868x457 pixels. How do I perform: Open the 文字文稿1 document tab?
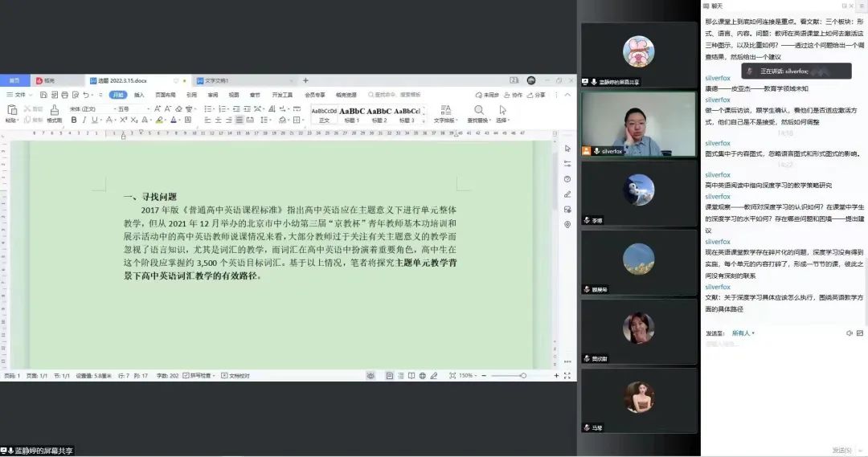217,81
